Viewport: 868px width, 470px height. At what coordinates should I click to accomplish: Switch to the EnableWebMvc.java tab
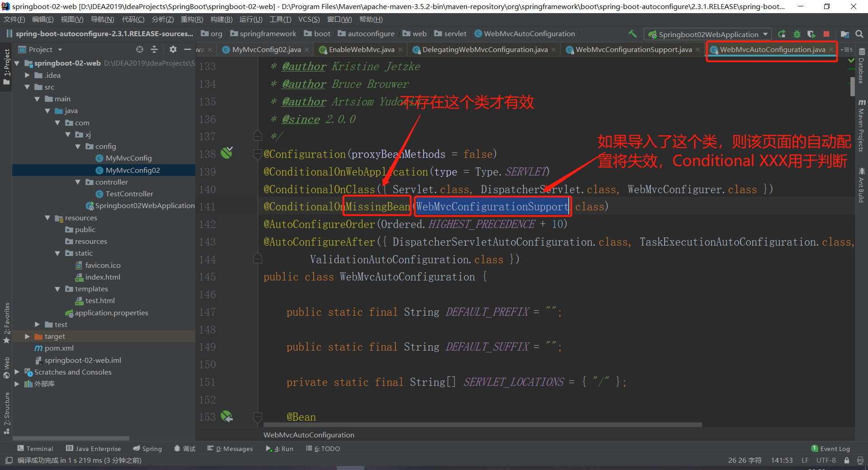361,50
